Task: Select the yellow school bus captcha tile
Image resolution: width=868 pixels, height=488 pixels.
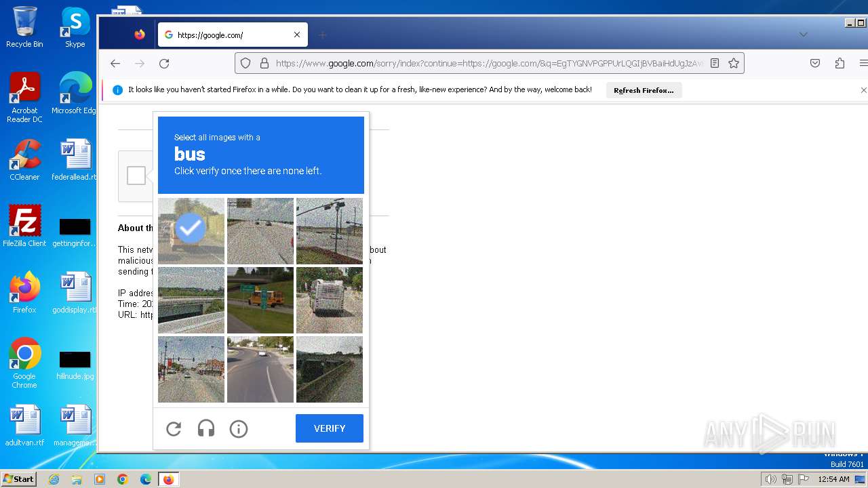Action: (260, 300)
